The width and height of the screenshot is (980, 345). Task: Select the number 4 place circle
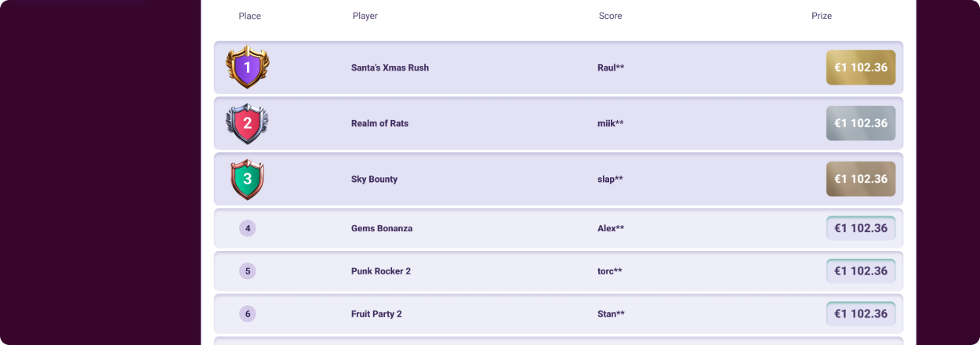(248, 228)
